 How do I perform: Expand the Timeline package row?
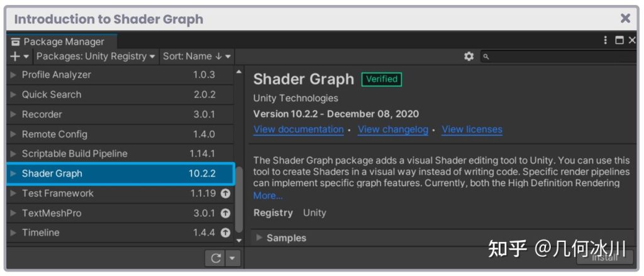click(13, 233)
